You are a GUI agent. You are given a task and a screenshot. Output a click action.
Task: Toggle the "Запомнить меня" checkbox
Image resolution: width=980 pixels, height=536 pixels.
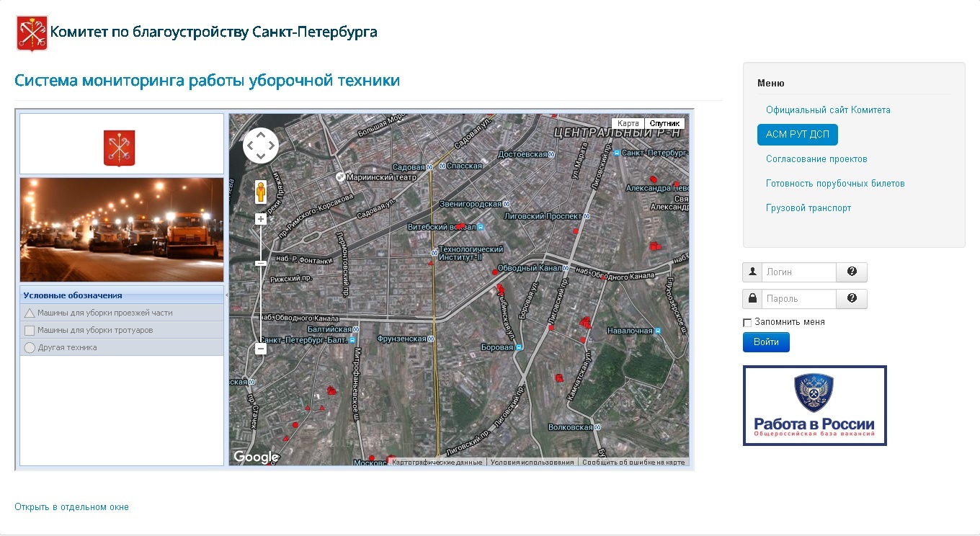pos(747,323)
